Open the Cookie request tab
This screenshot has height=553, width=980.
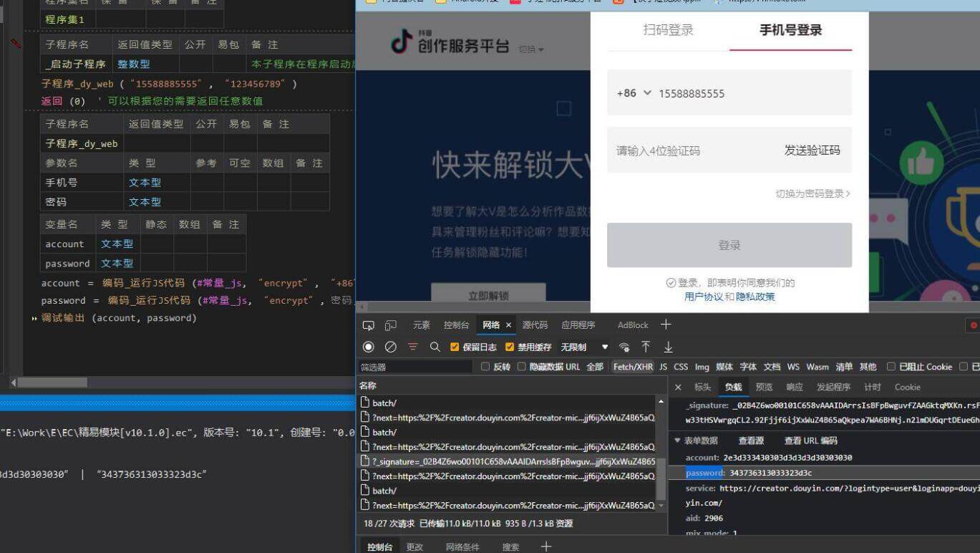907,387
